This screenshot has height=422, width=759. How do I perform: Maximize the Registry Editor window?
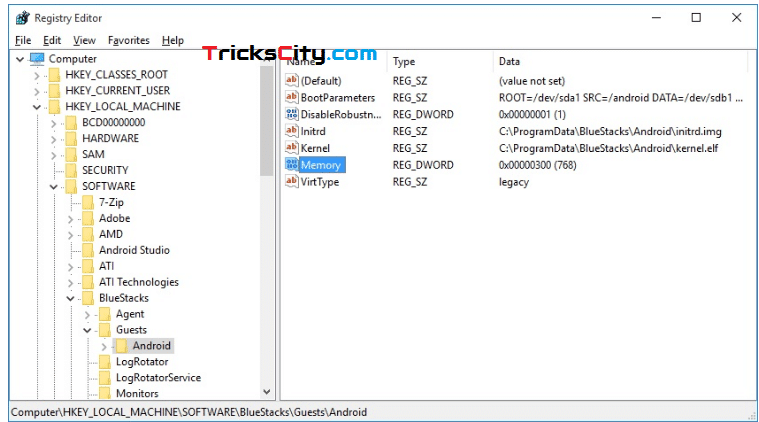pos(696,18)
